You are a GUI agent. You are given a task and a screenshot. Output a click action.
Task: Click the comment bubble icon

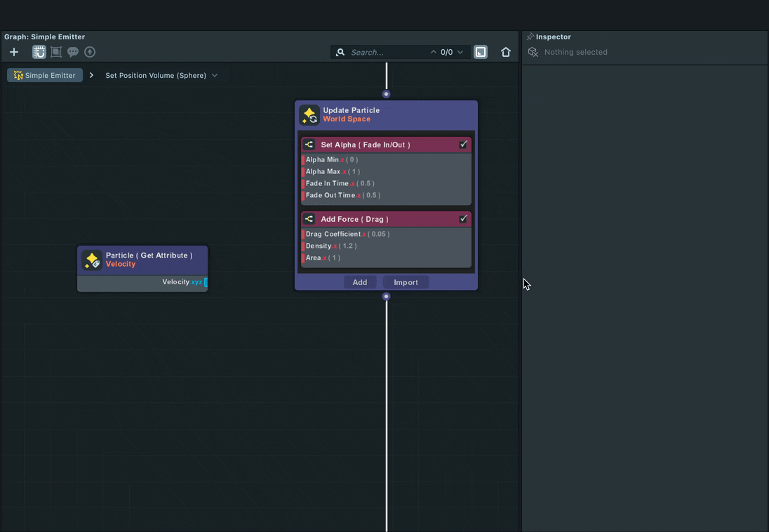coord(73,52)
